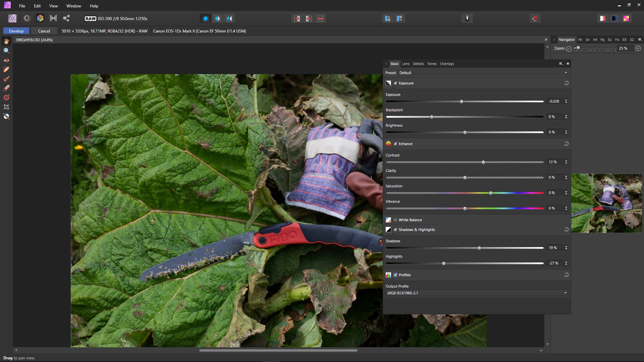Reset the Exposure adjustments

pyautogui.click(x=566, y=83)
